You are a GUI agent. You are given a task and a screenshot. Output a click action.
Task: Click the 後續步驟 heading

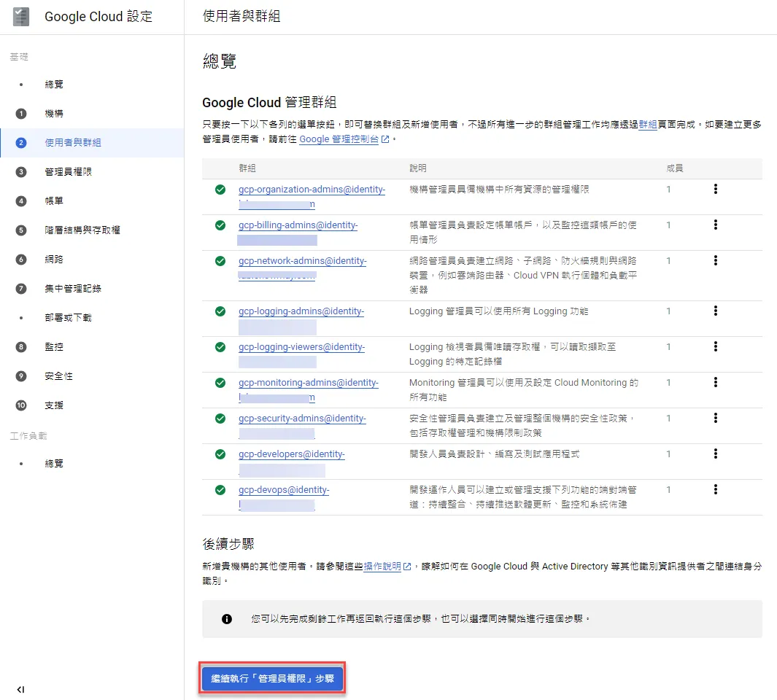click(x=228, y=544)
